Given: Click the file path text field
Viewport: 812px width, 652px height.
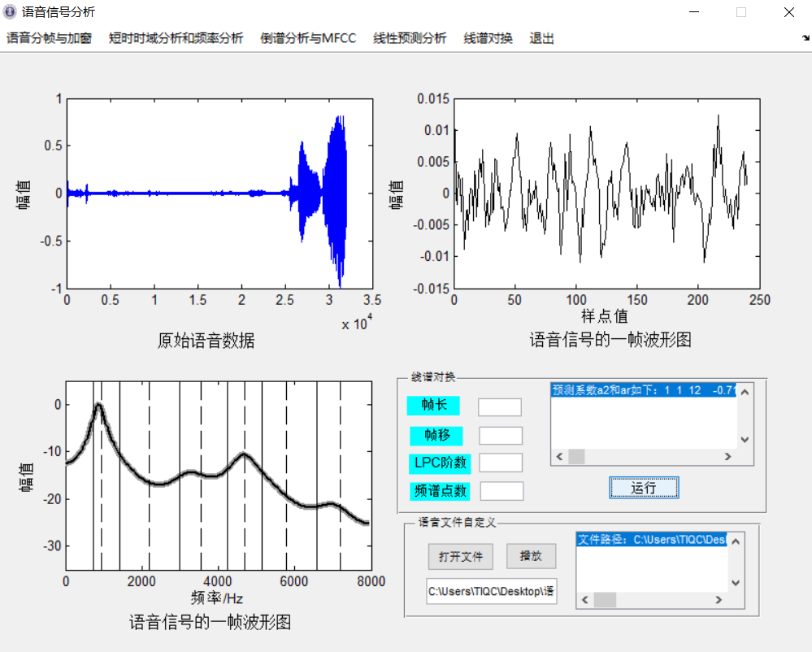Looking at the screenshot, I should click(x=492, y=591).
